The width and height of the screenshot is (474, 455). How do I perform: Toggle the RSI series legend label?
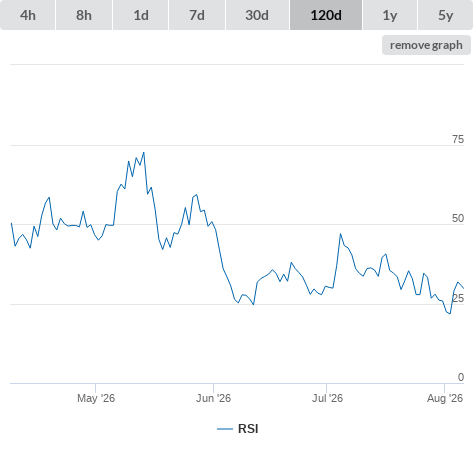[248, 429]
